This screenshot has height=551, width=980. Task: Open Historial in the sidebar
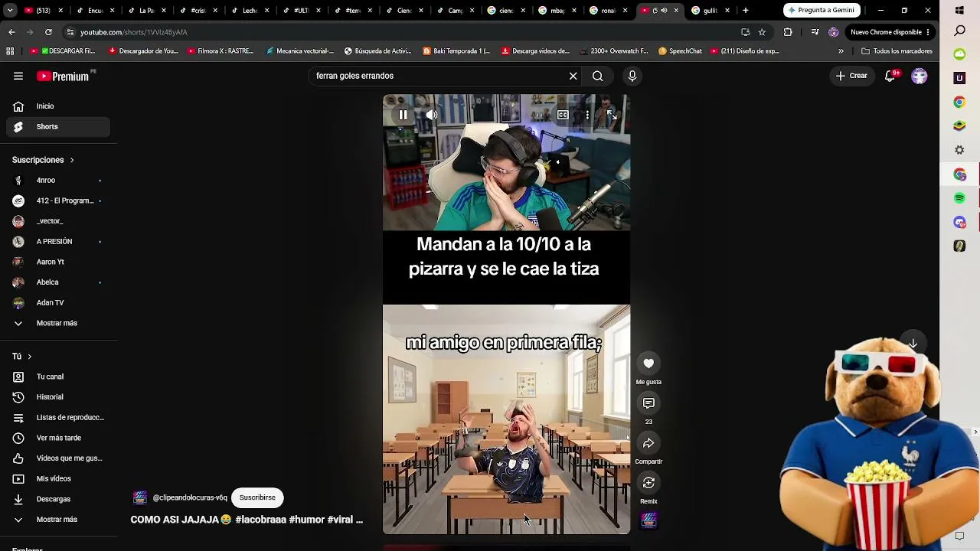point(58,397)
